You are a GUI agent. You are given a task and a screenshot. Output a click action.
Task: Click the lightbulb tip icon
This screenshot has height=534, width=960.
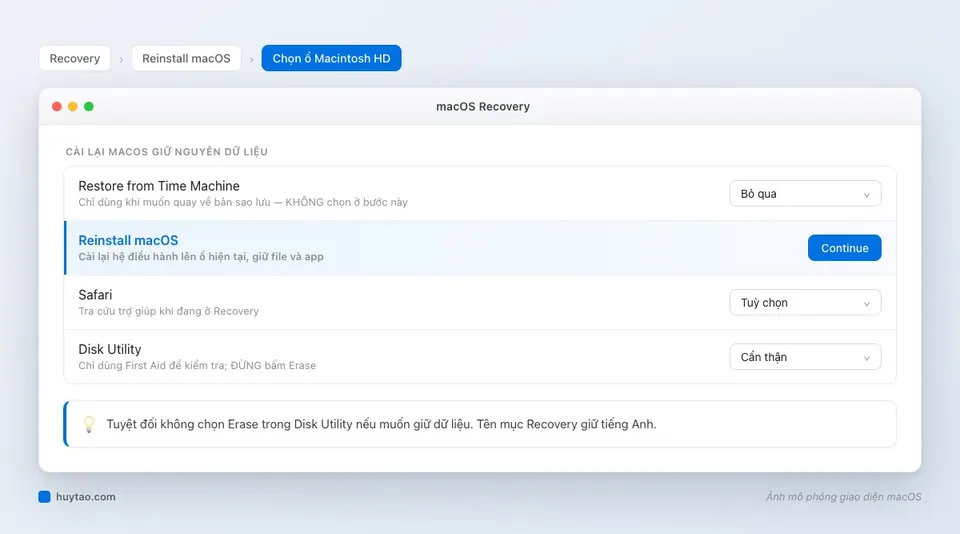pyautogui.click(x=89, y=424)
